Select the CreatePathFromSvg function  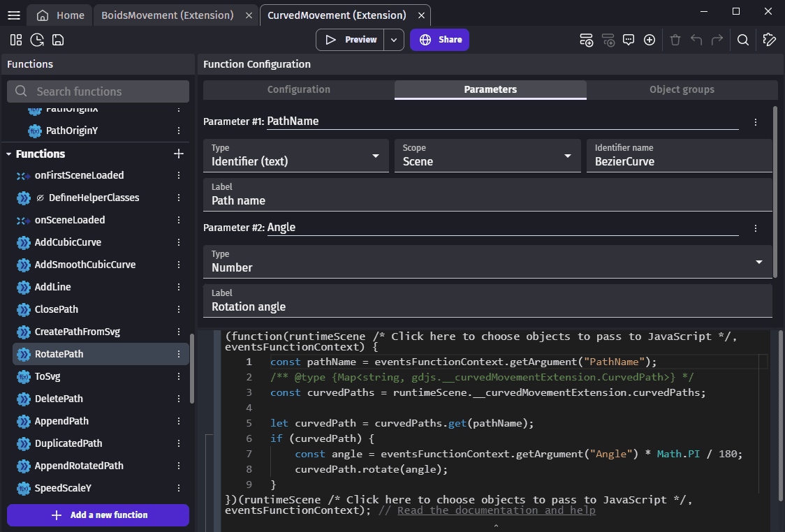click(77, 332)
